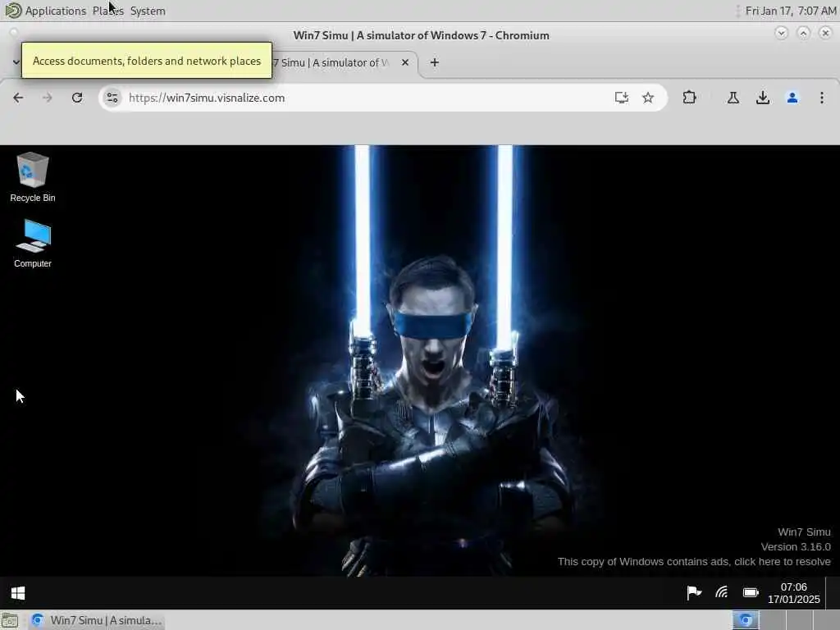The image size is (840, 630).
Task: Activate Win7 Simu task in bottom panel
Action: [97, 620]
